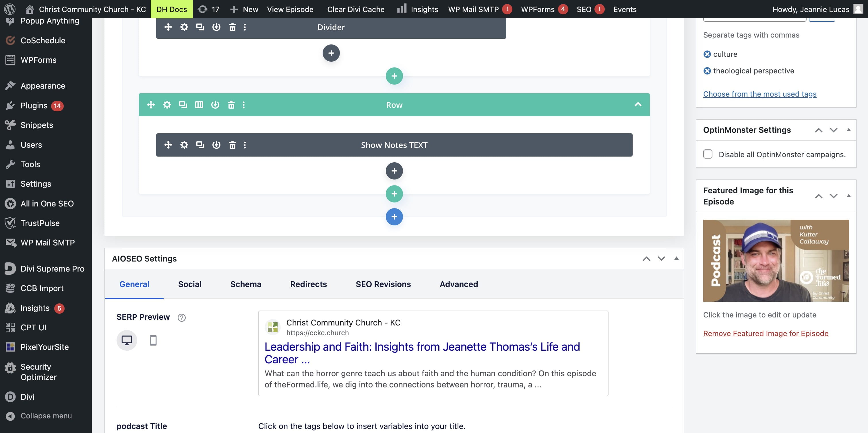The width and height of the screenshot is (868, 433).
Task: Grab the move handle on the Row bar
Action: click(151, 105)
